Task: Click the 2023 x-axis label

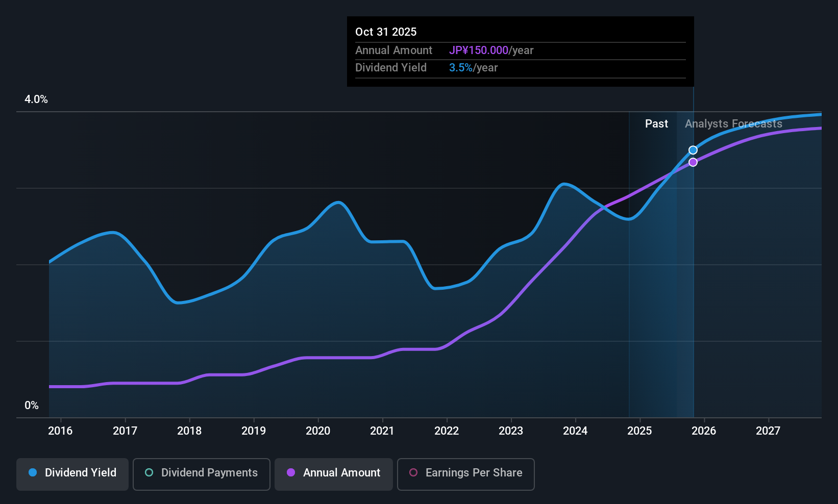Action: (511, 431)
